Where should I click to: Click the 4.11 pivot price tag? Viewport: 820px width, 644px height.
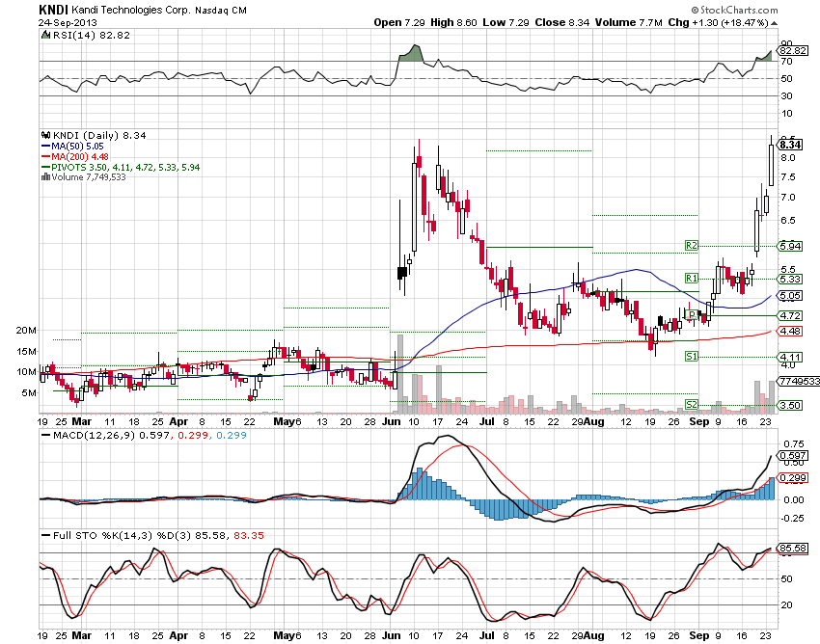coord(790,358)
